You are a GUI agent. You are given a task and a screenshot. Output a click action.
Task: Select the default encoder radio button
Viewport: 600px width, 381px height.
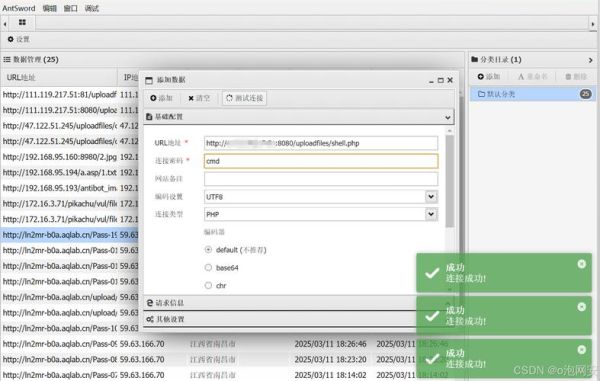(x=208, y=249)
